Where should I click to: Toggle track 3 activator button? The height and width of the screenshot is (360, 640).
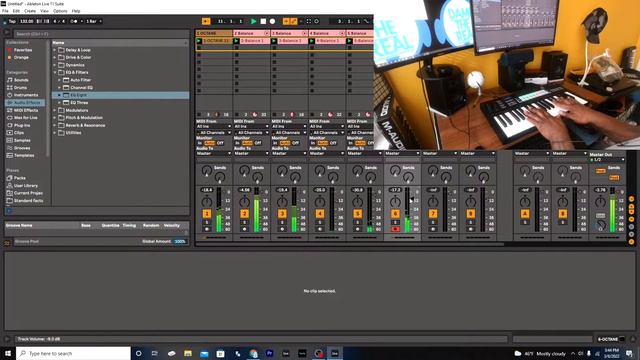point(282,213)
